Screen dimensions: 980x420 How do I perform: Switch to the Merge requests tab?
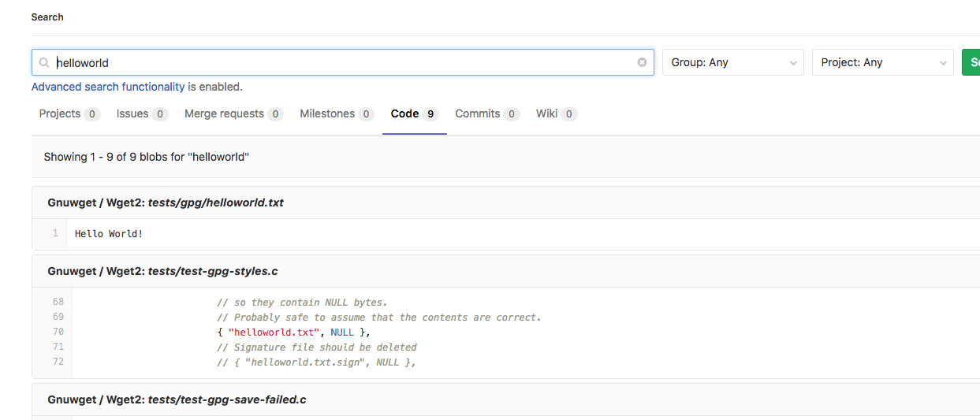233,113
